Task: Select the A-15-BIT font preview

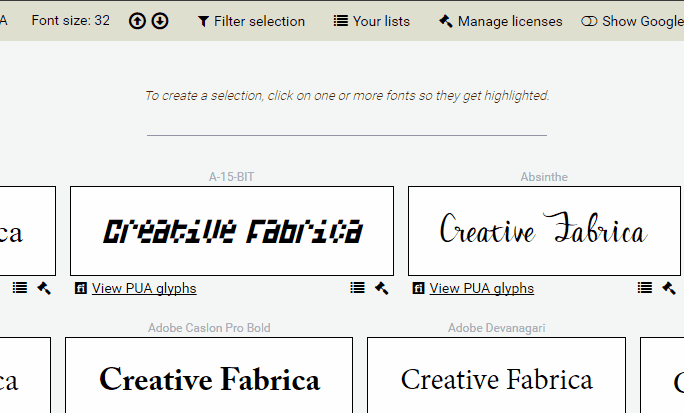Action: (231, 231)
